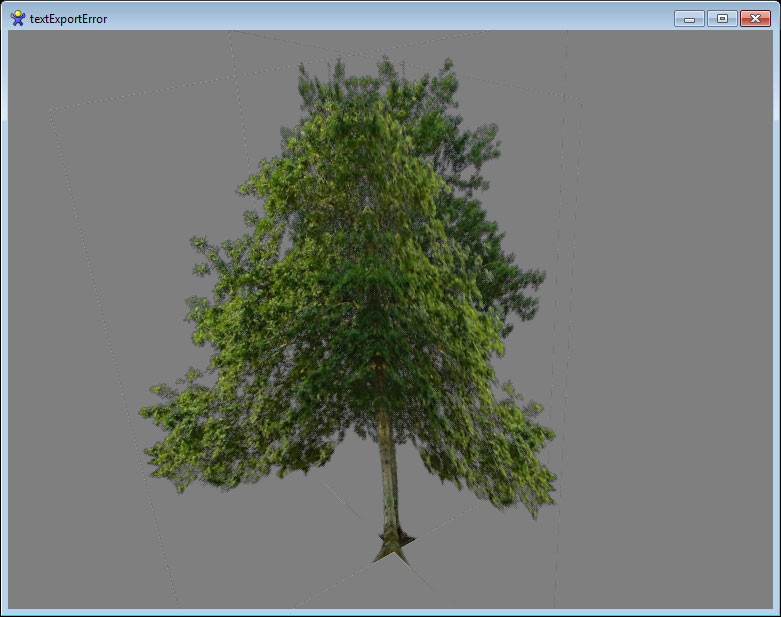Viewport: 781px width, 617px height.
Task: Minimize the textExportError window
Action: point(689,19)
